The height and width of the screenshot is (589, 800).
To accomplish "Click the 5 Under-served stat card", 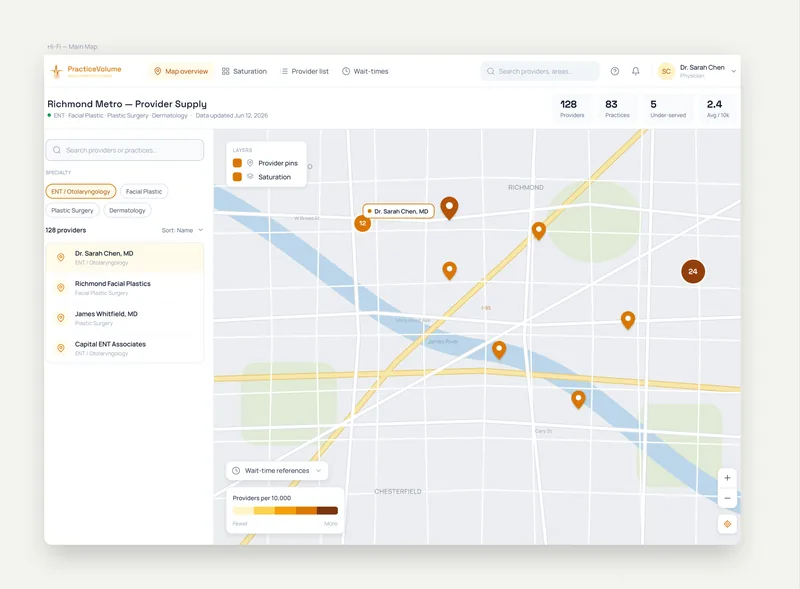I will (667, 108).
